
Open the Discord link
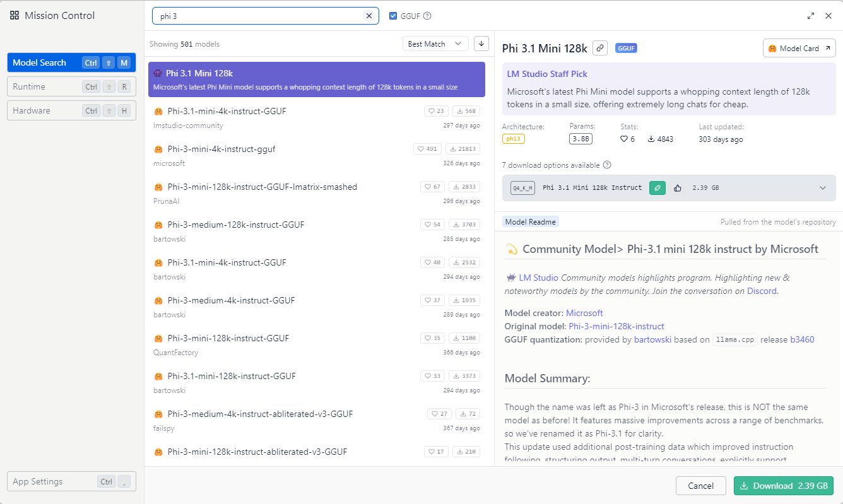(x=762, y=291)
